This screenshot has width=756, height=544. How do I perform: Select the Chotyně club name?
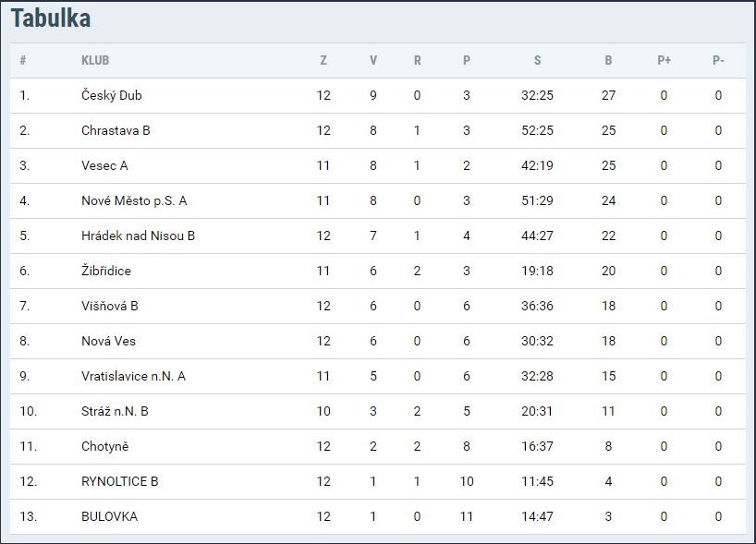click(x=104, y=447)
